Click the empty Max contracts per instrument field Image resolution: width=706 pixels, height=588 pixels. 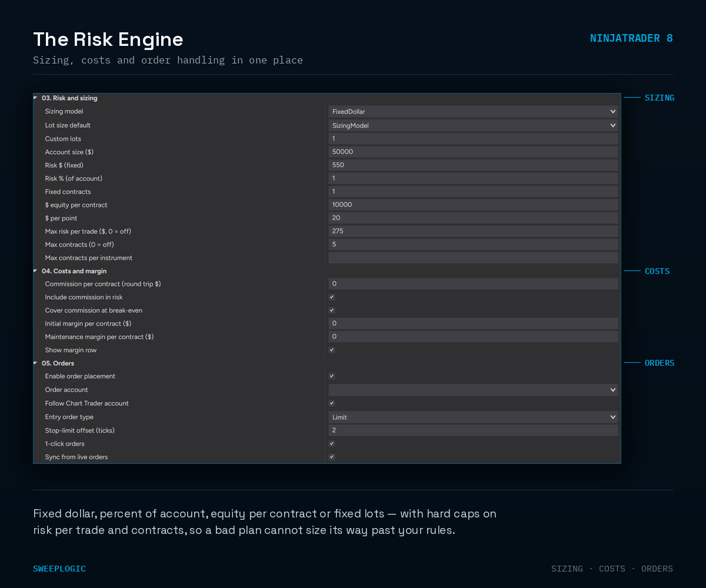pos(473,258)
